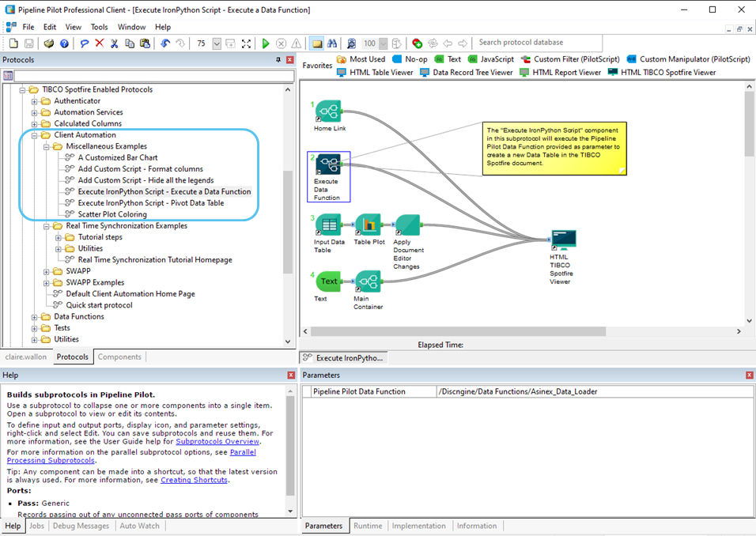Click the fit-to-window arrows icon
The height and width of the screenshot is (536, 756).
coord(247,43)
